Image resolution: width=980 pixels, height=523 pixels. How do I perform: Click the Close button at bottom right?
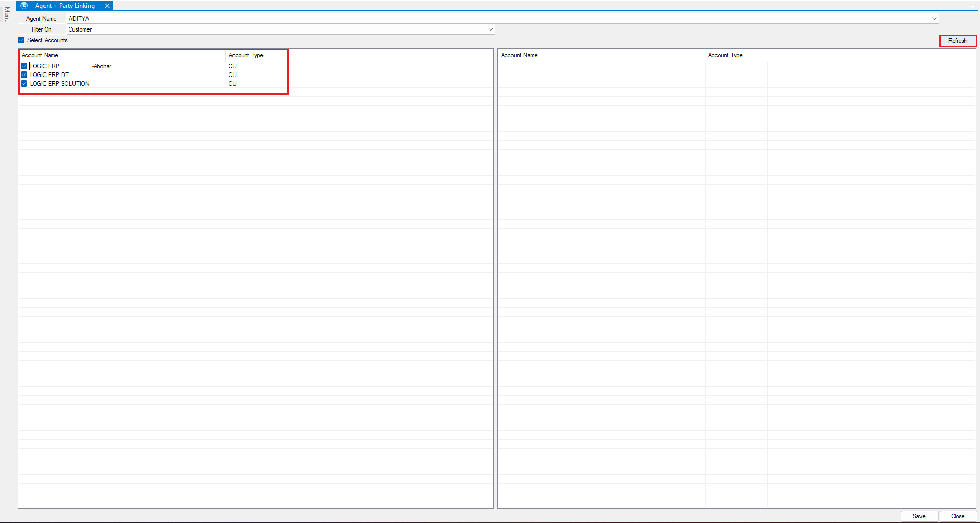[x=958, y=516]
